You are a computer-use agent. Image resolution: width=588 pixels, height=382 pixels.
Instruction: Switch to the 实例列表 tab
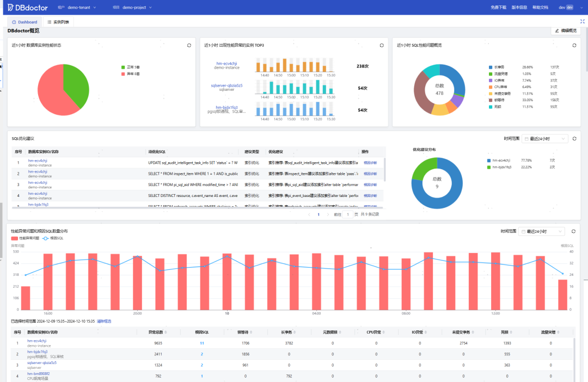click(x=58, y=22)
